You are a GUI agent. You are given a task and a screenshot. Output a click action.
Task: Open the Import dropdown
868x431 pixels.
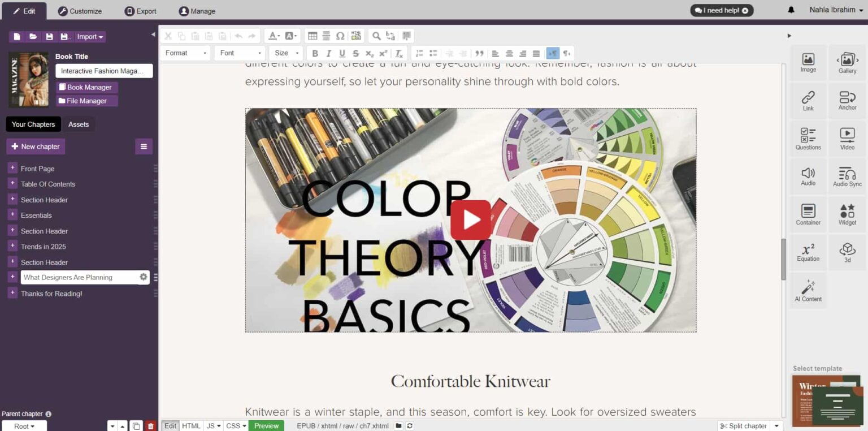coord(89,36)
